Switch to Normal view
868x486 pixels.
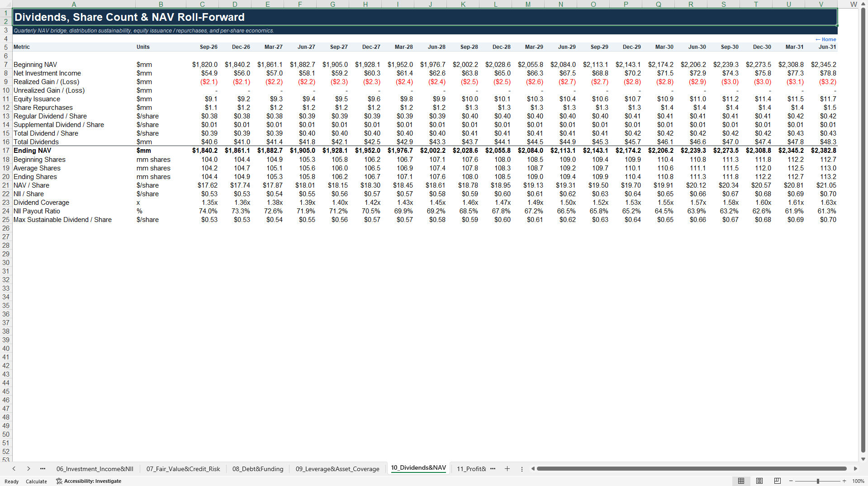click(741, 481)
